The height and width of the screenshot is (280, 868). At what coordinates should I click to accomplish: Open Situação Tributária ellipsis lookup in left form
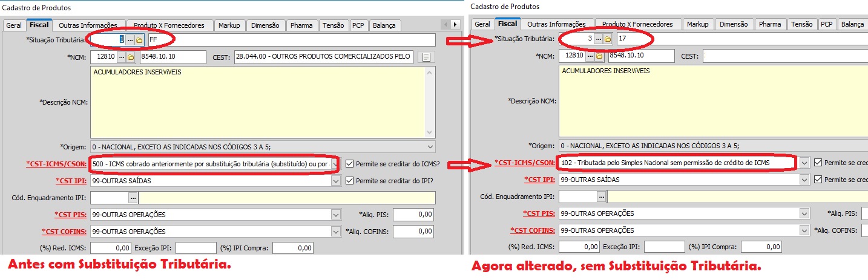coord(130,40)
